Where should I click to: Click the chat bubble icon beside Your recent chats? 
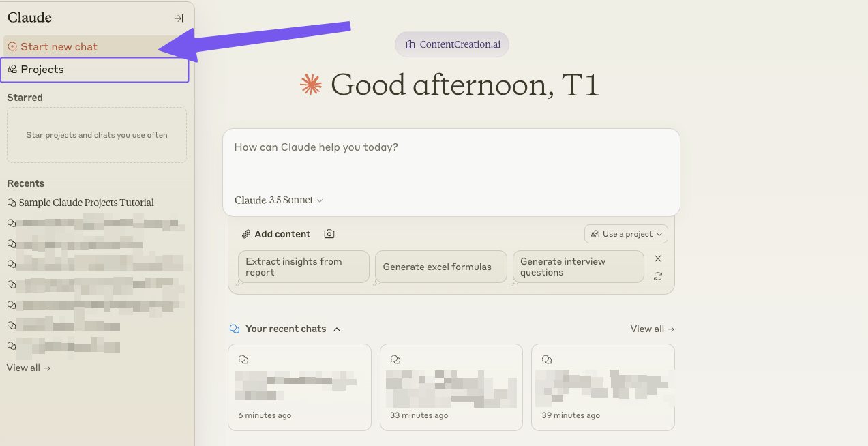[235, 329]
